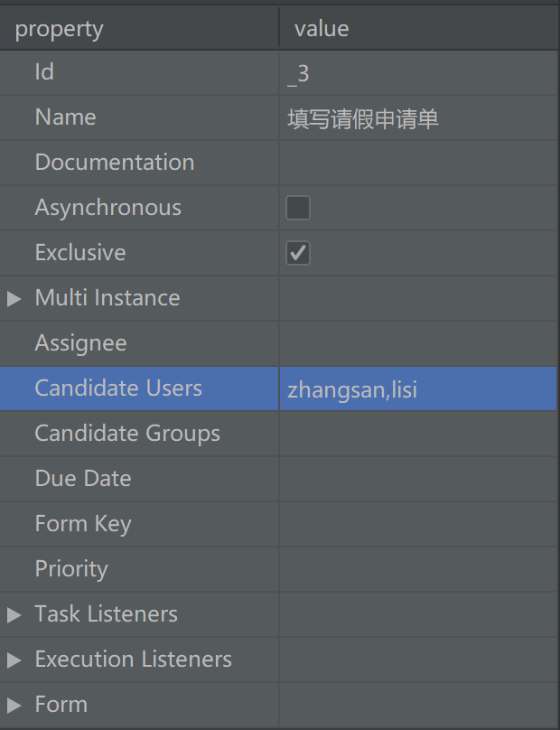
Task: Click the Due Date value cell
Action: [x=418, y=479]
